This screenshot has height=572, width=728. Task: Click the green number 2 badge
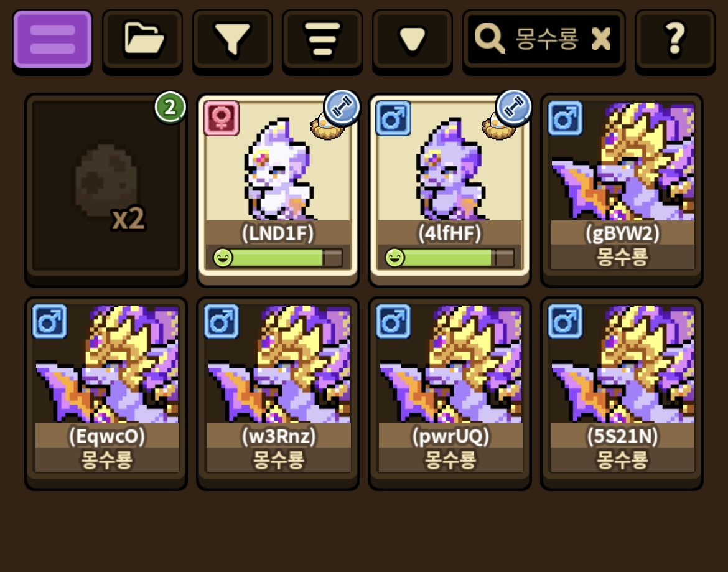click(170, 107)
